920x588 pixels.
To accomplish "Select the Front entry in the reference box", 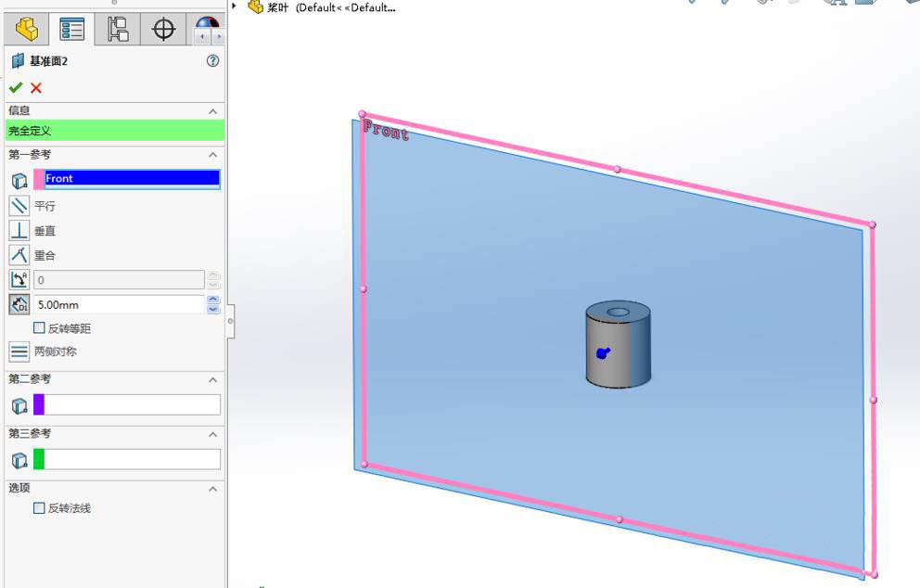I will click(130, 178).
